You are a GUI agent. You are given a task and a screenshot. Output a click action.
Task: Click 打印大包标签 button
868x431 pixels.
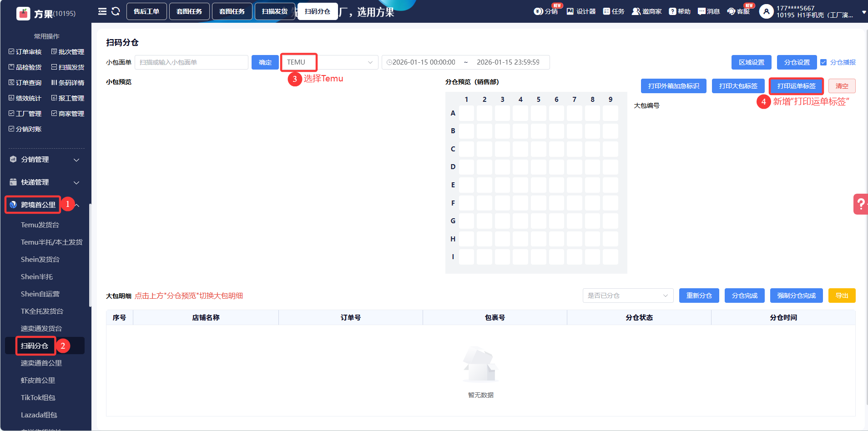pyautogui.click(x=738, y=86)
